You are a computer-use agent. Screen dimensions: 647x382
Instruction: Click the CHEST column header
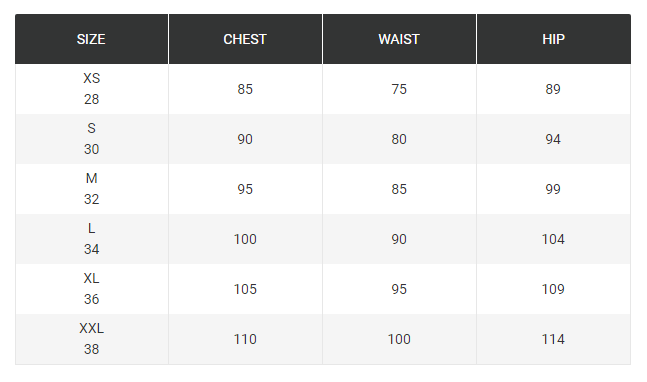pyautogui.click(x=245, y=39)
